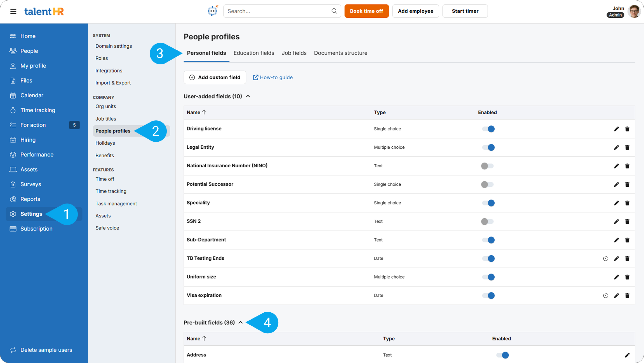Viewport: 644px width, 363px height.
Task: Click reminder icon for TB Testing Ends
Action: click(x=605, y=259)
